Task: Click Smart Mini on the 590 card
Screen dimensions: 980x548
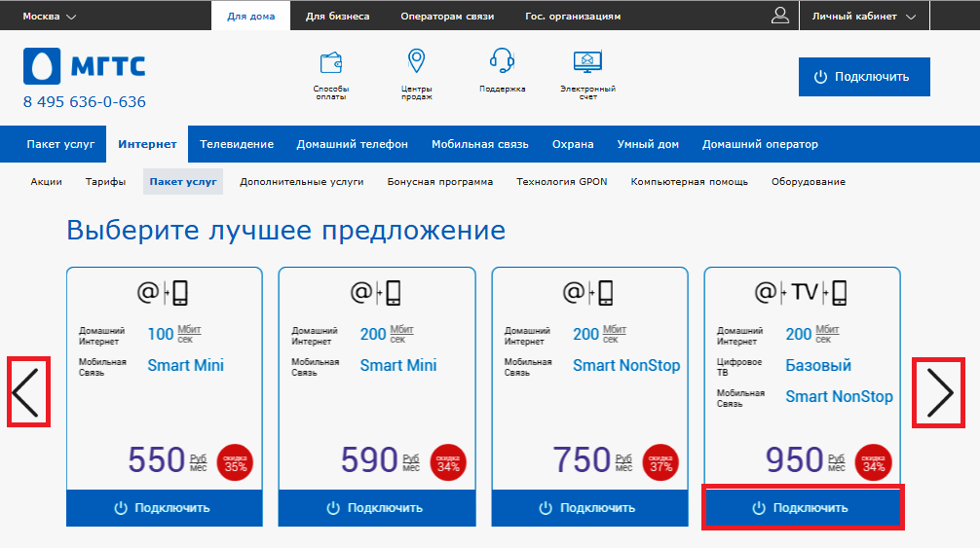Action: pyautogui.click(x=398, y=365)
